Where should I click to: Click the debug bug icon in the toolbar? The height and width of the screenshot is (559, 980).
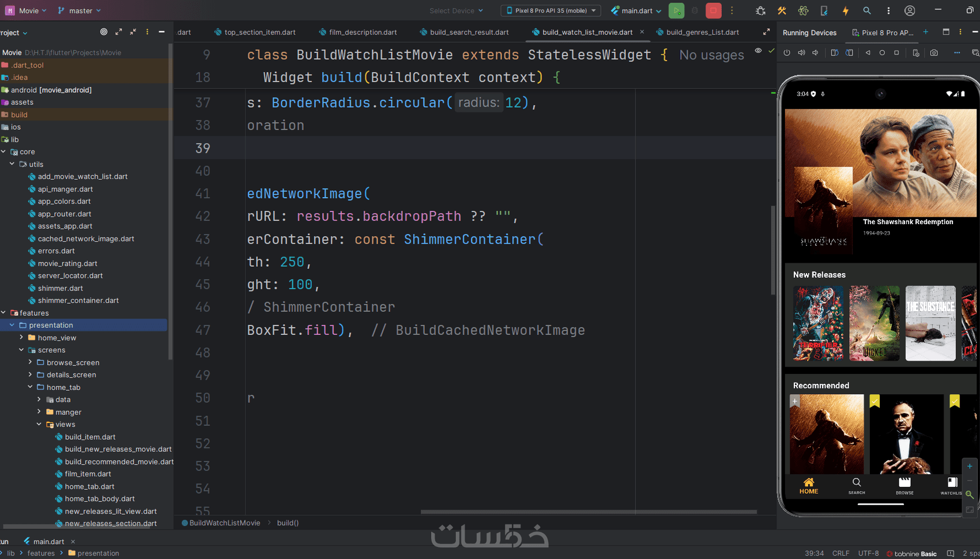click(x=760, y=10)
